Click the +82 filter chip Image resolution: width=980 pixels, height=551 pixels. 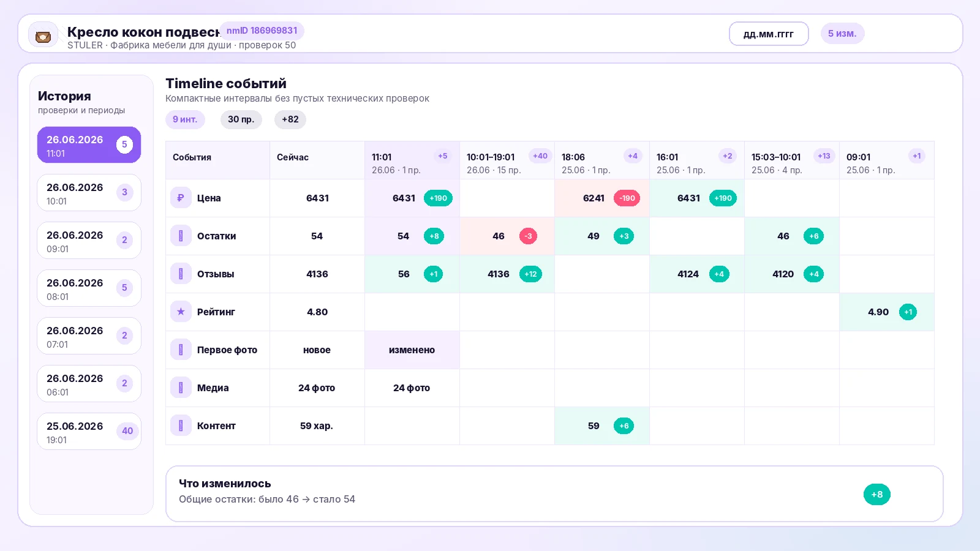coord(290,119)
